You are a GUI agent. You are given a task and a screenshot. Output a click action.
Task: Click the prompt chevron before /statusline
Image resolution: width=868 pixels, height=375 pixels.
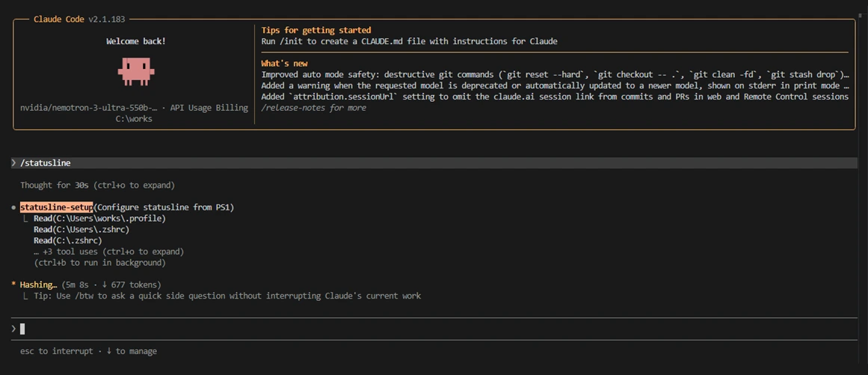tap(13, 163)
